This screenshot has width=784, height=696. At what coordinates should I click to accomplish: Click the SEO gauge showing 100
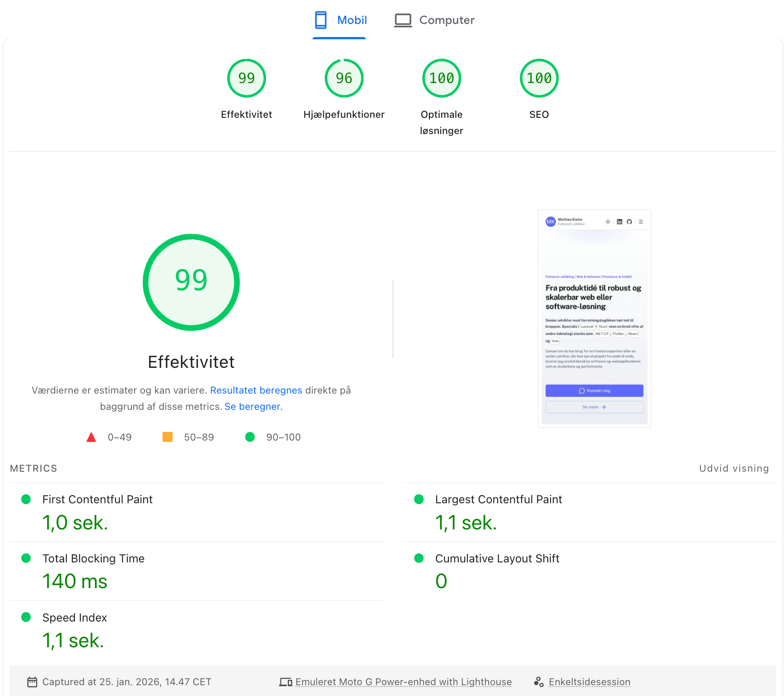pyautogui.click(x=539, y=78)
